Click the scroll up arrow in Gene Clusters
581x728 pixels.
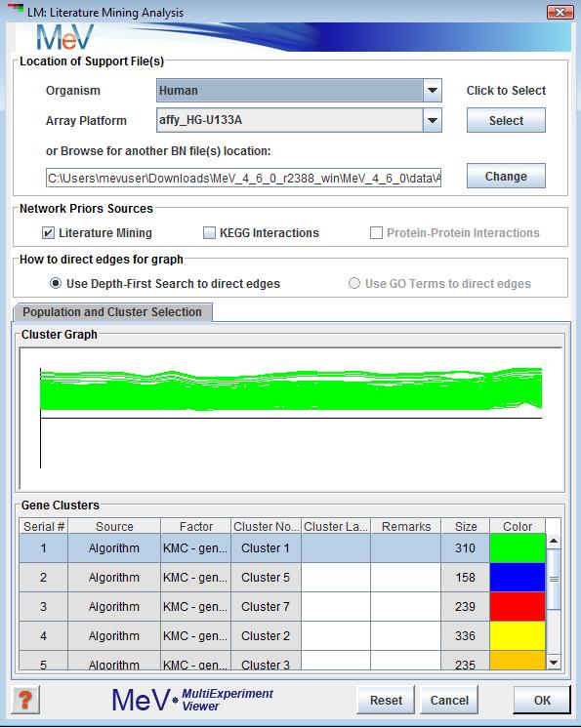point(553,542)
